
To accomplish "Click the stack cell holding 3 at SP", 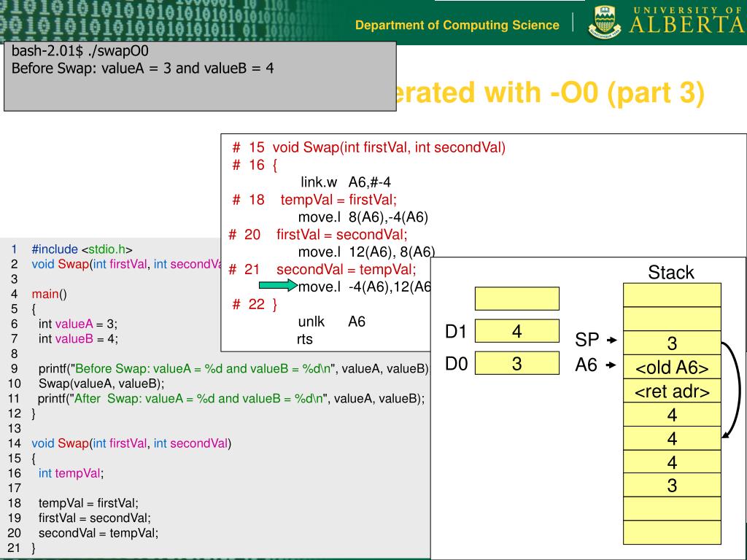I will (x=672, y=343).
